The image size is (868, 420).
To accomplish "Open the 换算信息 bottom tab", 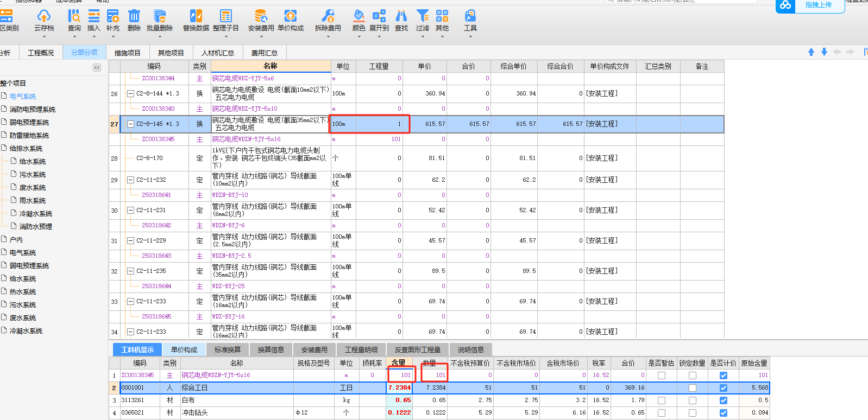I will pyautogui.click(x=271, y=349).
